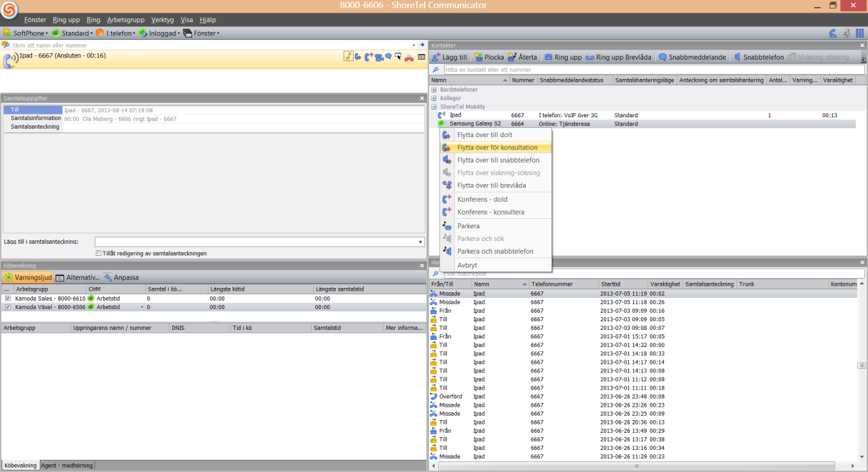Click the Plocka toolbar button

click(489, 57)
